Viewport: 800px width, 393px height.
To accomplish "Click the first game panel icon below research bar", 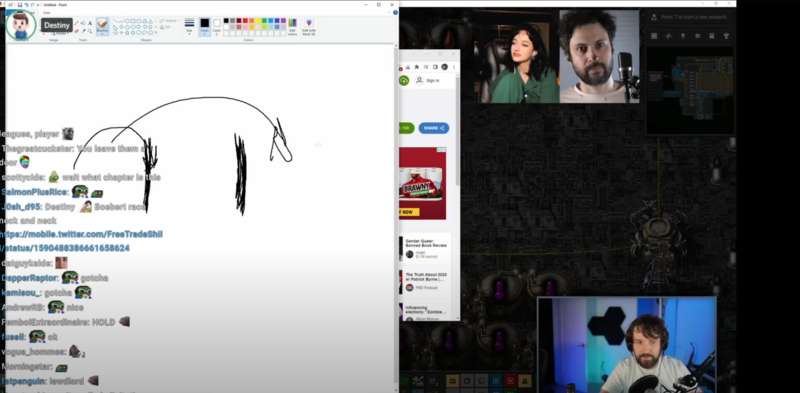I will [x=654, y=36].
